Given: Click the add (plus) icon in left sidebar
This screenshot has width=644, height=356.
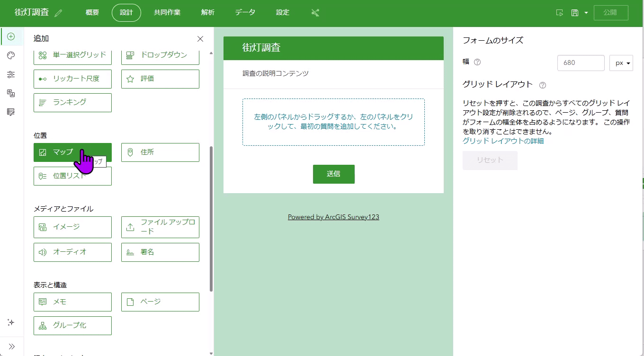Looking at the screenshot, I should pos(11,36).
